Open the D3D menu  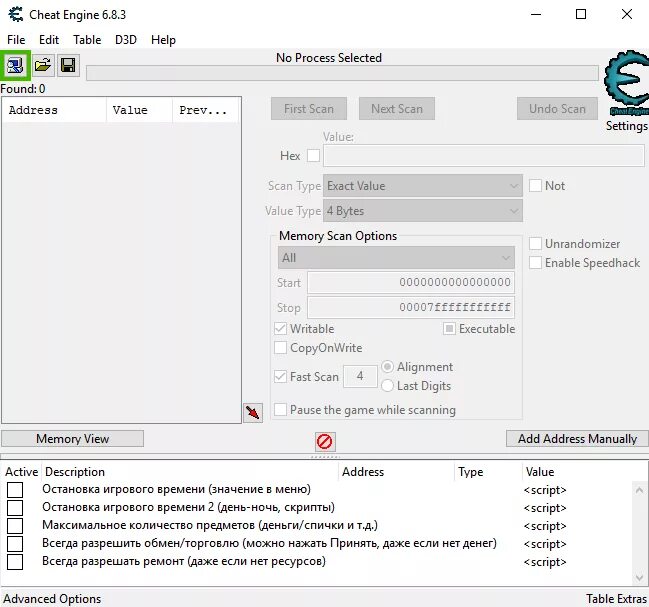pyautogui.click(x=126, y=40)
